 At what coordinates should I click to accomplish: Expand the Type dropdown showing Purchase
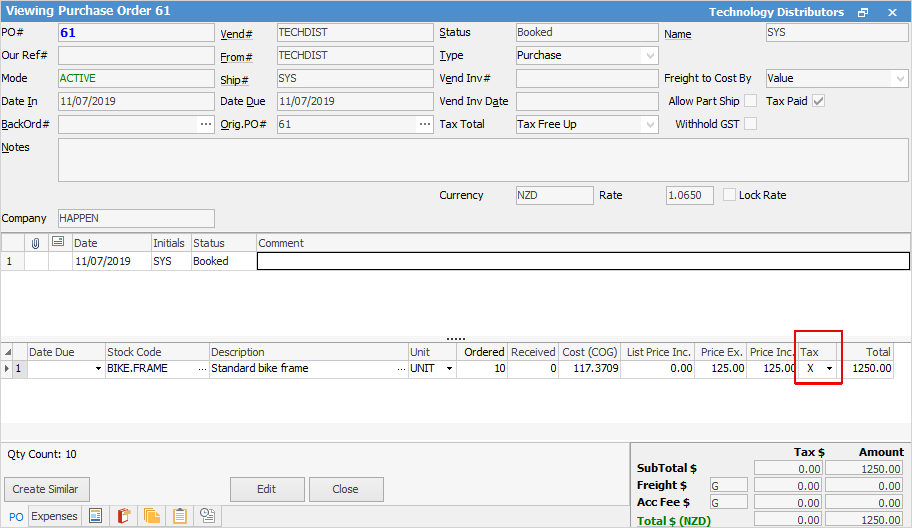pyautogui.click(x=650, y=56)
